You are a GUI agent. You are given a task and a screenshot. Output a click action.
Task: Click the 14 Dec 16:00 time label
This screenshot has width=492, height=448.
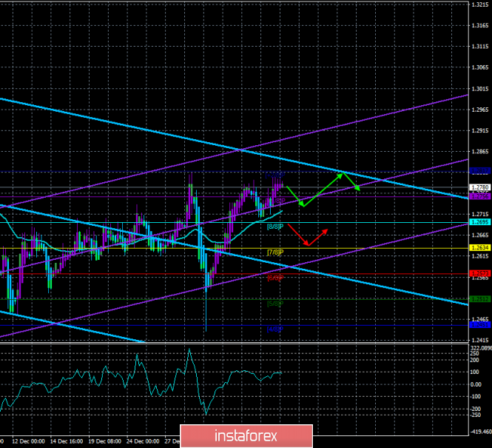pyautogui.click(x=67, y=441)
